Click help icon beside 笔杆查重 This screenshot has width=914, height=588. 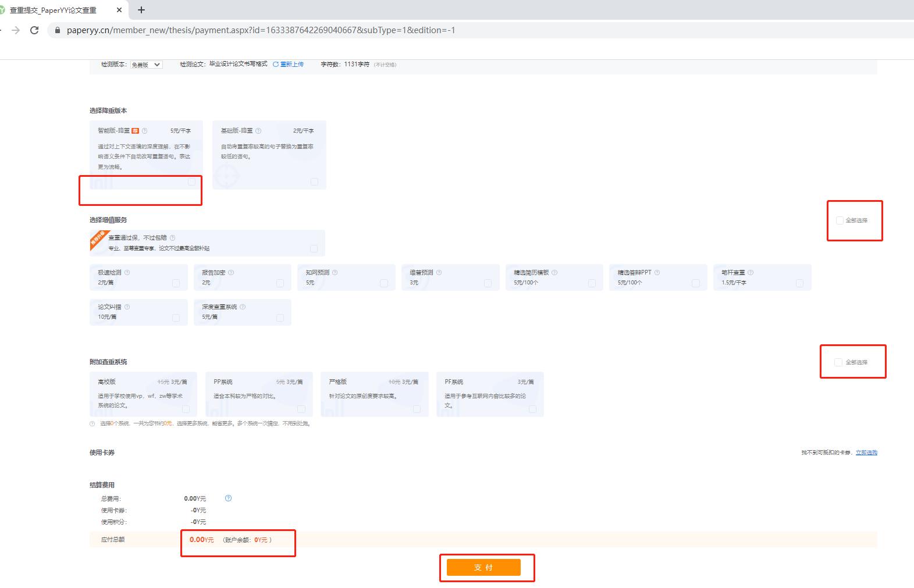coord(751,272)
